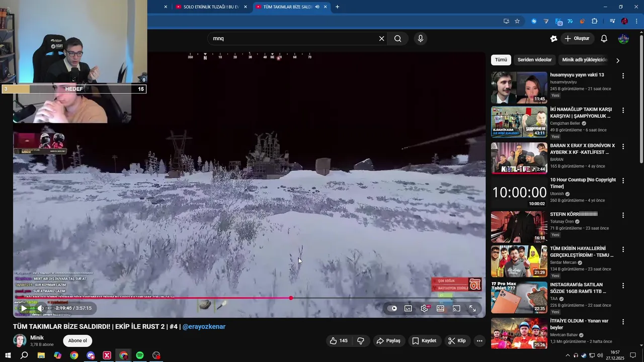Screen dimensions: 644x362
Task: Open options for INSTAGRAM'da SATILAN video
Action: tap(623, 285)
